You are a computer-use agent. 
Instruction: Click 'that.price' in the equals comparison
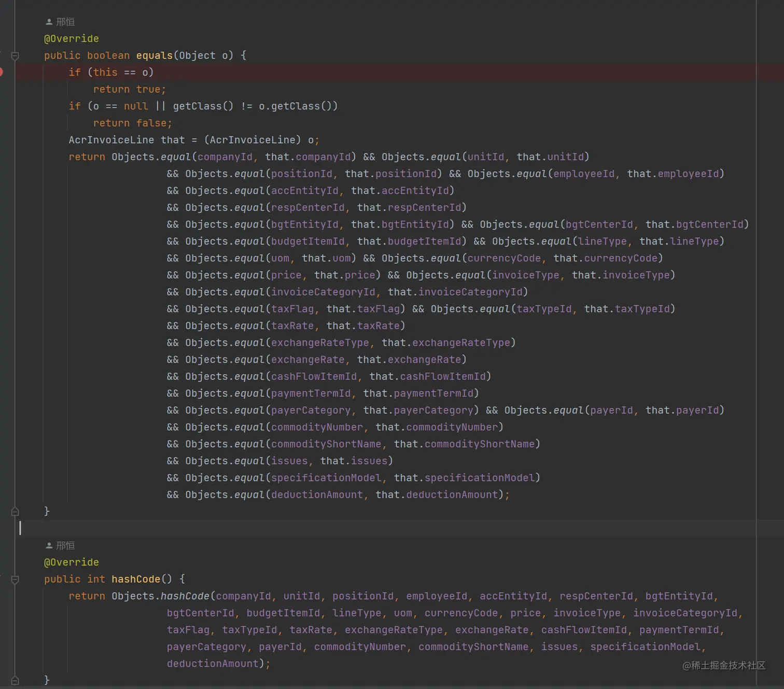pyautogui.click(x=345, y=275)
